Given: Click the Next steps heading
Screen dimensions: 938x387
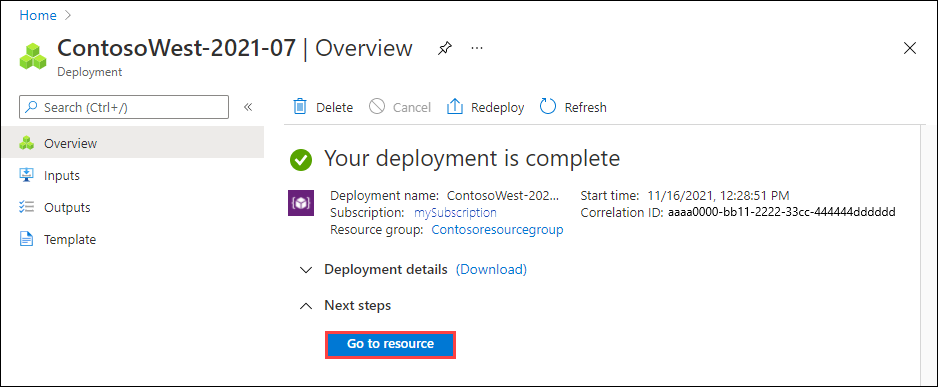Looking at the screenshot, I should point(358,305).
